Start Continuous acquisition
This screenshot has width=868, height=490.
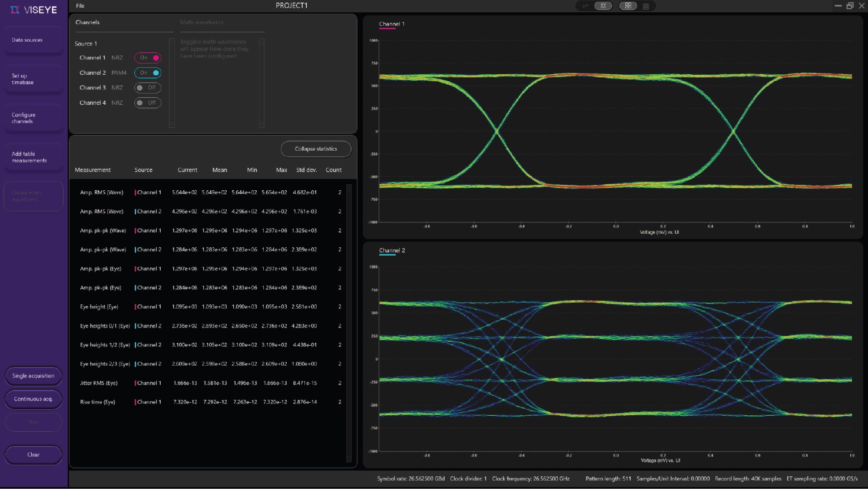click(34, 399)
